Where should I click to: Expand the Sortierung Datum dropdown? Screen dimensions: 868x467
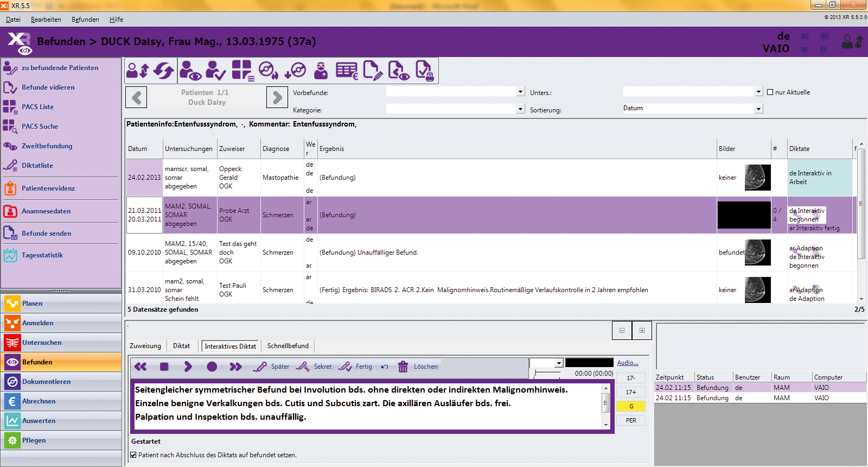(758, 109)
